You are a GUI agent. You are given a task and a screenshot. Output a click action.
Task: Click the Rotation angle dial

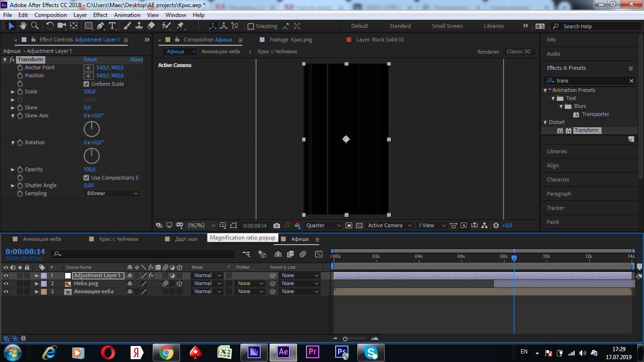[x=91, y=156]
